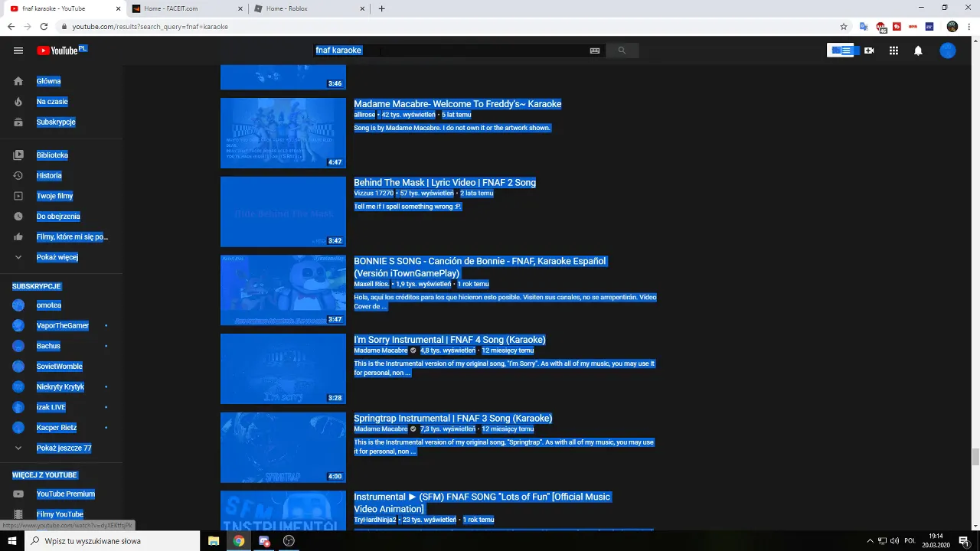This screenshot has width=980, height=551.
Task: Open the Kacper Rietz subscription channel
Action: click(x=56, y=428)
